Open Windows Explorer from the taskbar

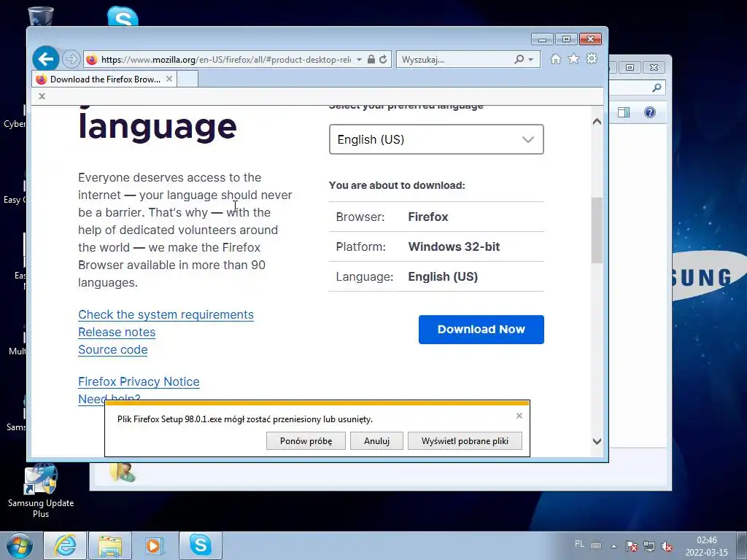pyautogui.click(x=110, y=545)
